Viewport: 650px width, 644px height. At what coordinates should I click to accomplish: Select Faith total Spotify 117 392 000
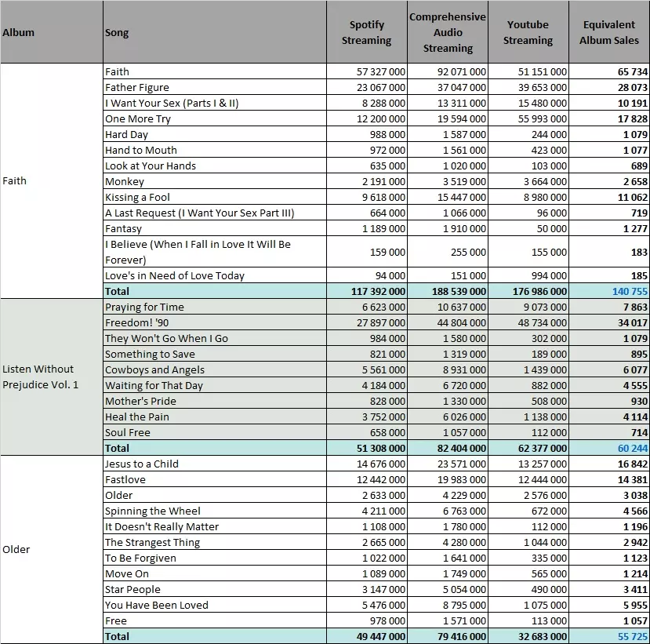367,291
